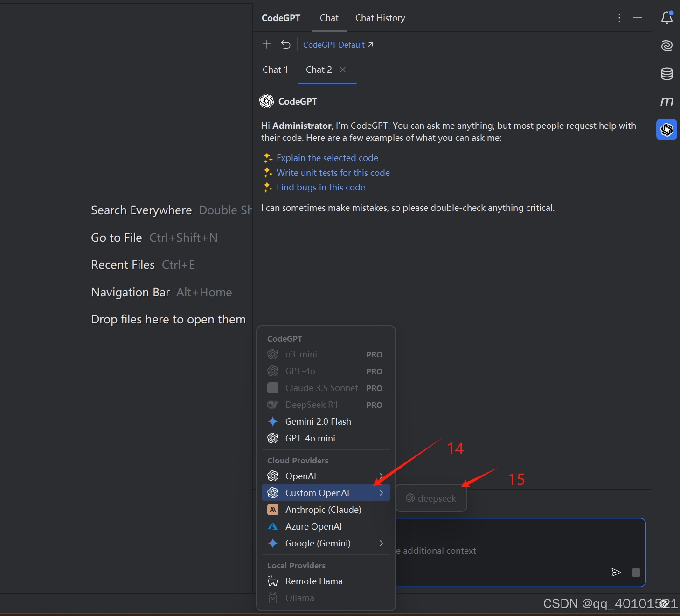Viewport: 680px width, 616px height.
Task: Click the Anthropic logo icon
Action: click(273, 510)
